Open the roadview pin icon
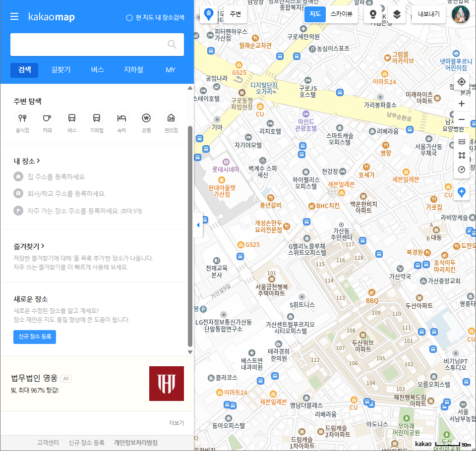Screen dimensions: 476x451 pyautogui.click(x=373, y=14)
